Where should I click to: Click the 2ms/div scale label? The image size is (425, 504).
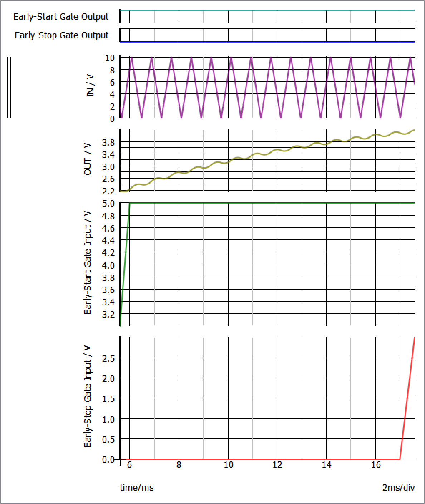pyautogui.click(x=398, y=488)
